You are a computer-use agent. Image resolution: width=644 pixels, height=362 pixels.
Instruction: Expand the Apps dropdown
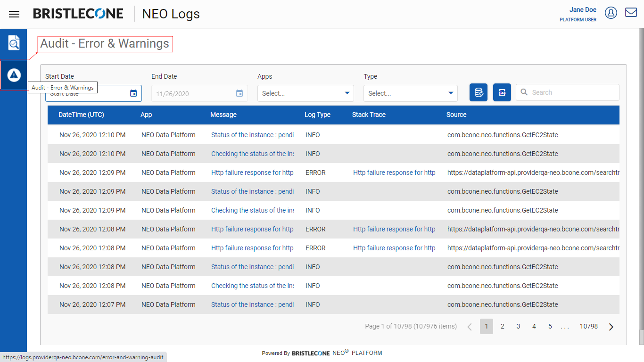pyautogui.click(x=305, y=93)
